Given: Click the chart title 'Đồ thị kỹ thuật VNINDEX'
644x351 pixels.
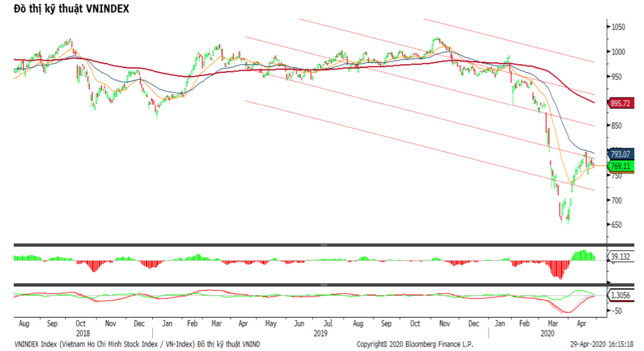Looking at the screenshot, I should (x=71, y=9).
